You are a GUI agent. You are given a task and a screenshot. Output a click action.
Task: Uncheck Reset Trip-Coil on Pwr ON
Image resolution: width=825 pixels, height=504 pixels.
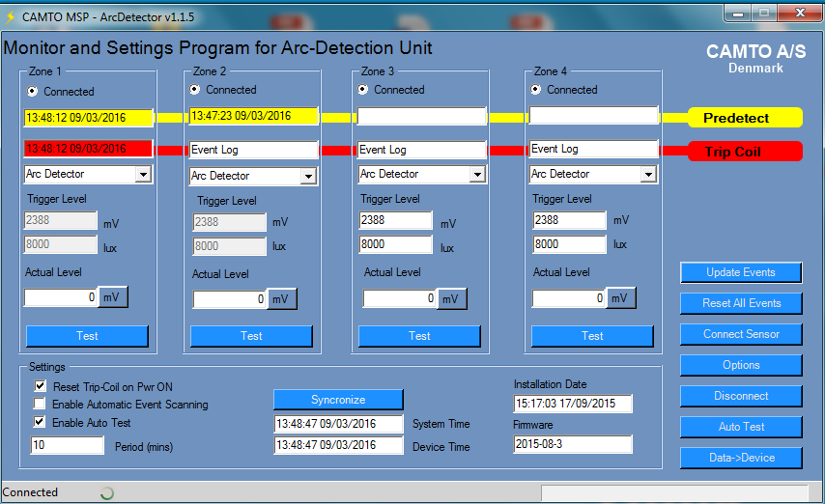[x=40, y=386]
